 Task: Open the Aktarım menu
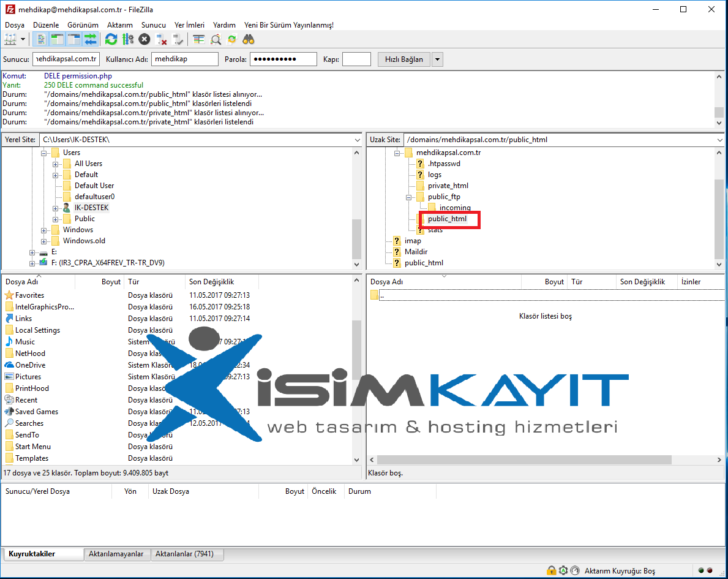[120, 25]
